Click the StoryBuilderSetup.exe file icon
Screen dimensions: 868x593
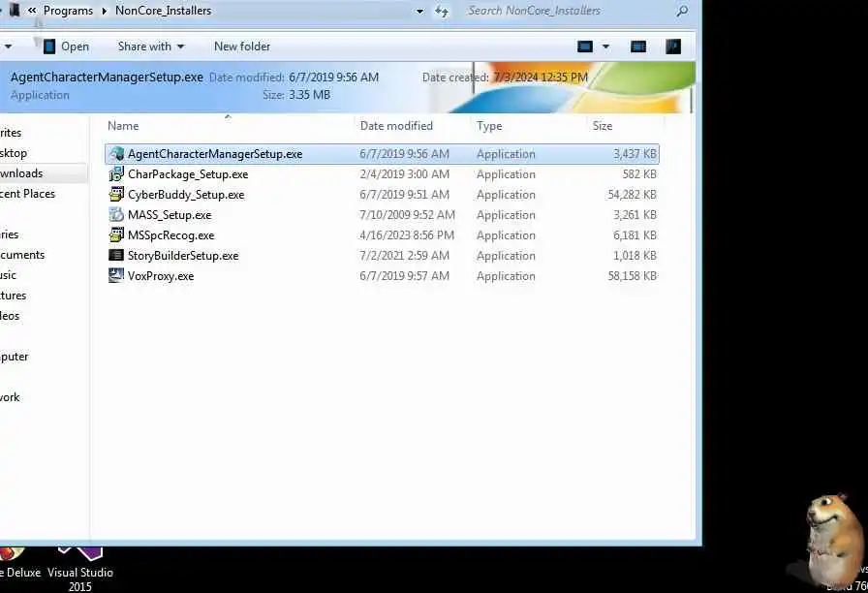116,255
